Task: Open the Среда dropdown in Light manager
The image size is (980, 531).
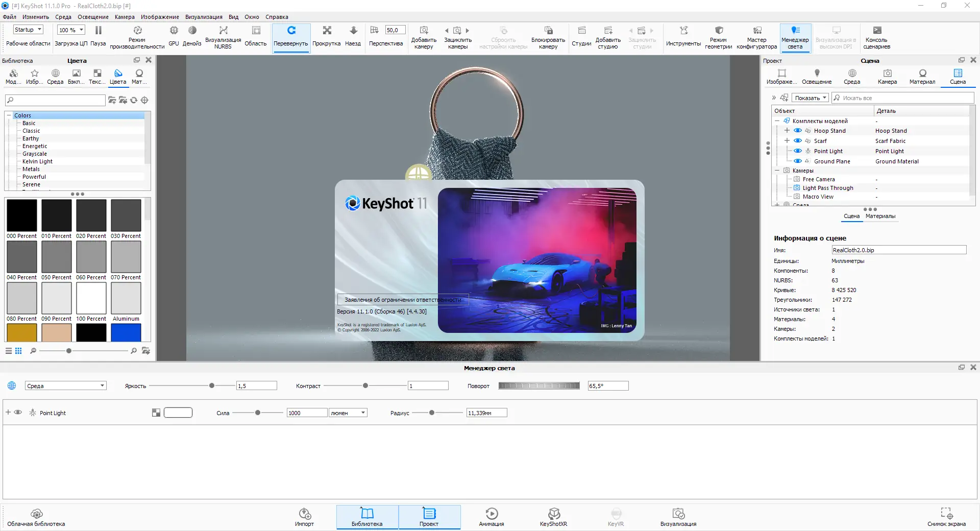Action: (x=65, y=386)
